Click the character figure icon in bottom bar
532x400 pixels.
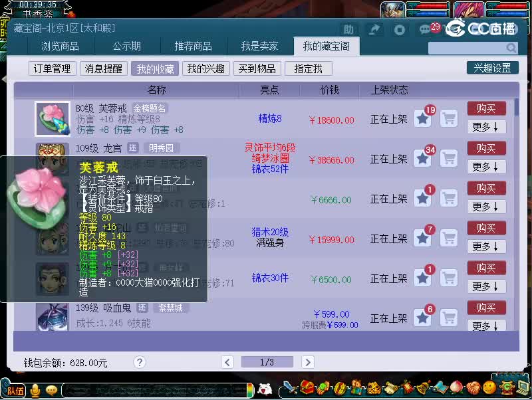click(356, 387)
